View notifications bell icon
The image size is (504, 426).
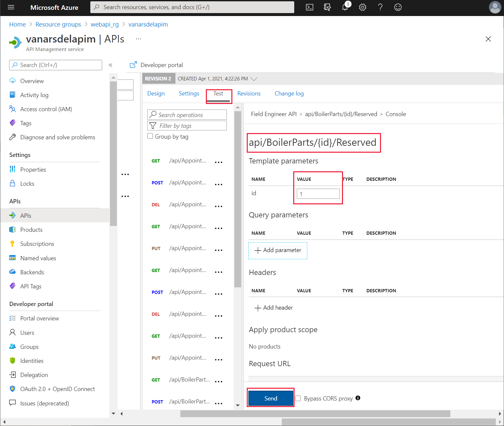click(345, 7)
